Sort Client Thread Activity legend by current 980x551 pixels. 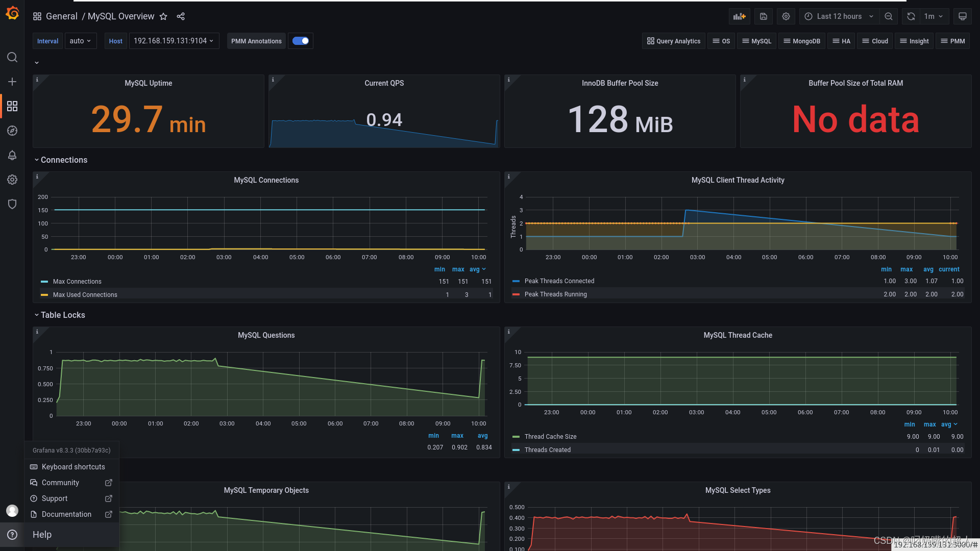(x=949, y=269)
